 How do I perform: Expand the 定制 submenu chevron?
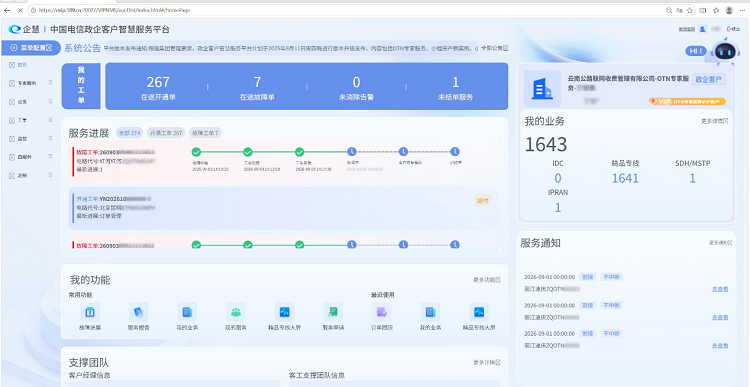(x=50, y=175)
